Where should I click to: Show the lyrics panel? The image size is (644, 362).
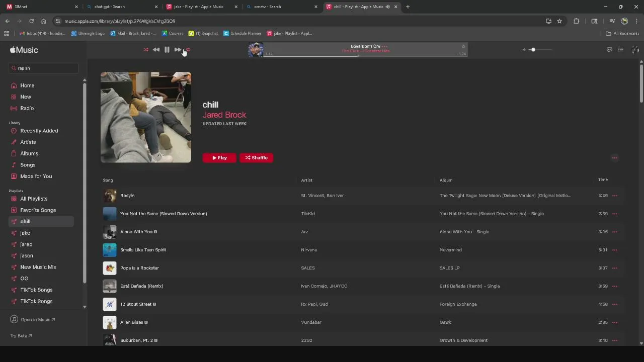[x=609, y=50]
